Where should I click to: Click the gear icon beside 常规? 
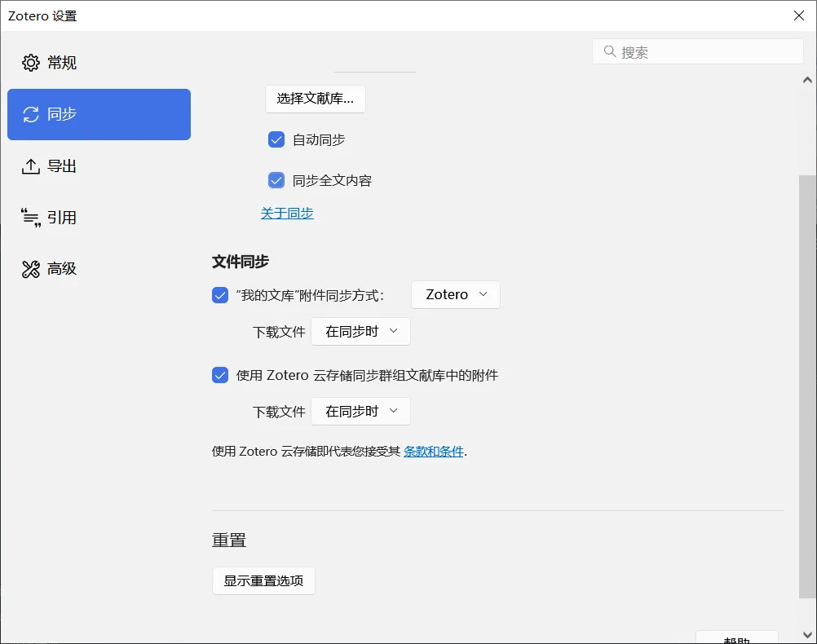(x=31, y=63)
